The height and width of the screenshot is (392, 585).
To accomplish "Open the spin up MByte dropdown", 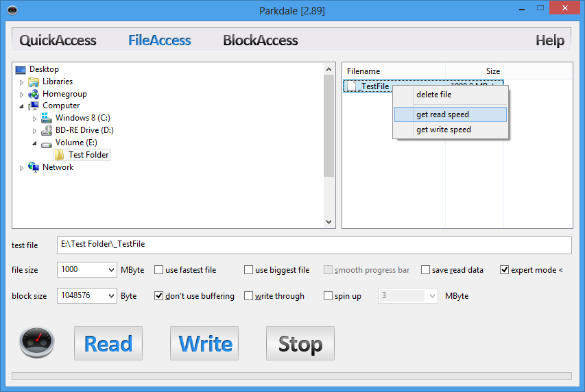I will pos(432,296).
